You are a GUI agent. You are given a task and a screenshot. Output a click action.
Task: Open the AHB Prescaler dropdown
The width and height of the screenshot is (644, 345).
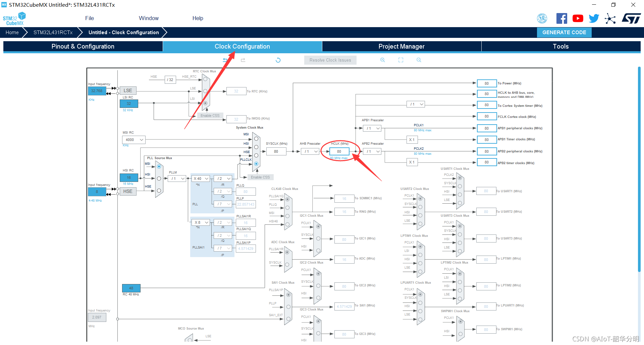pos(310,151)
